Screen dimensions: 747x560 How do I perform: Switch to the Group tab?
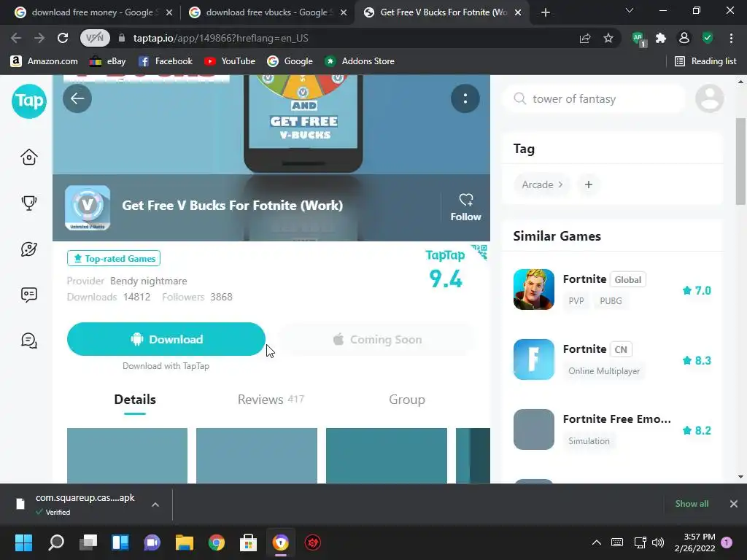coord(407,400)
